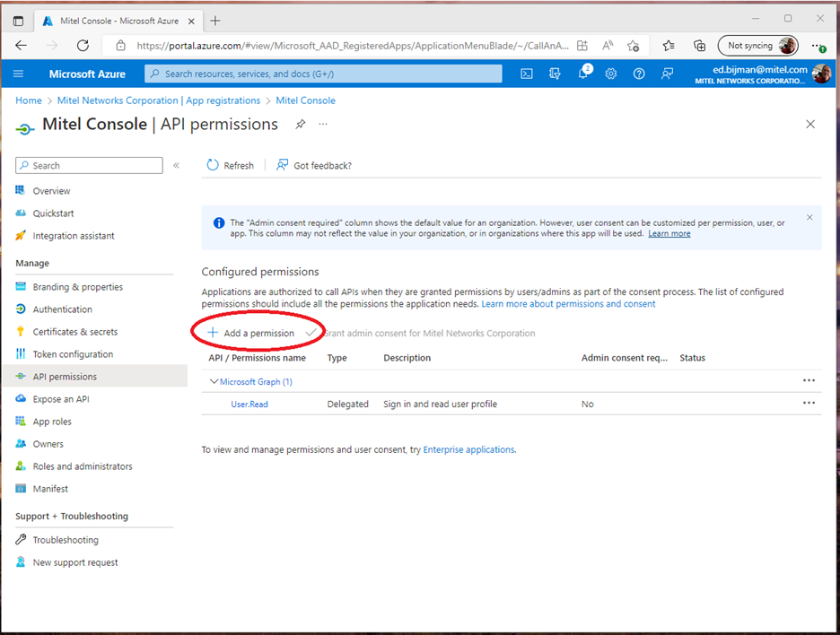
Task: Collapse the Microsoft Graph permissions group
Action: coord(214,382)
